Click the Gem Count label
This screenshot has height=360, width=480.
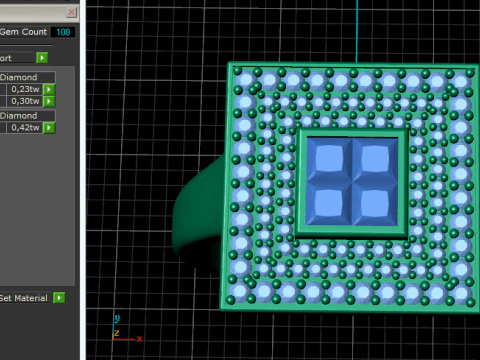tap(23, 32)
